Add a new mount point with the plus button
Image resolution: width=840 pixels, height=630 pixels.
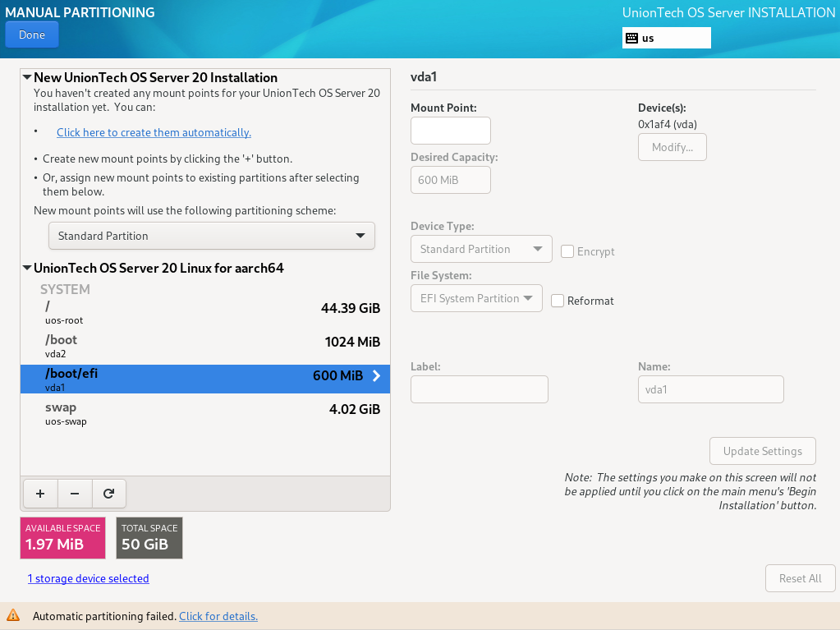(x=40, y=494)
